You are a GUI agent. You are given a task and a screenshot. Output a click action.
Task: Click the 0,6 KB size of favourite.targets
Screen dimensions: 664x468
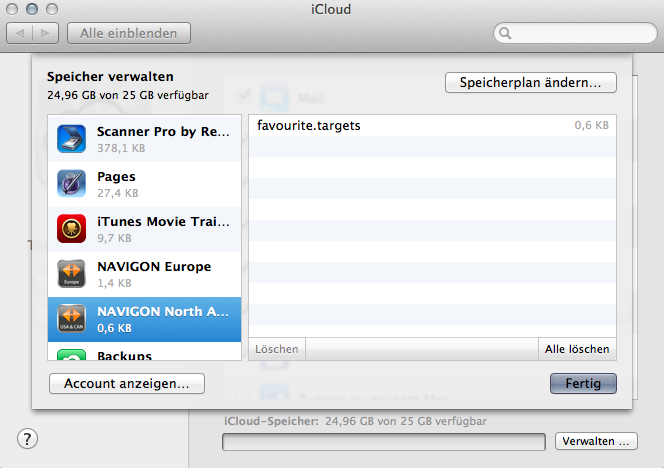click(592, 125)
